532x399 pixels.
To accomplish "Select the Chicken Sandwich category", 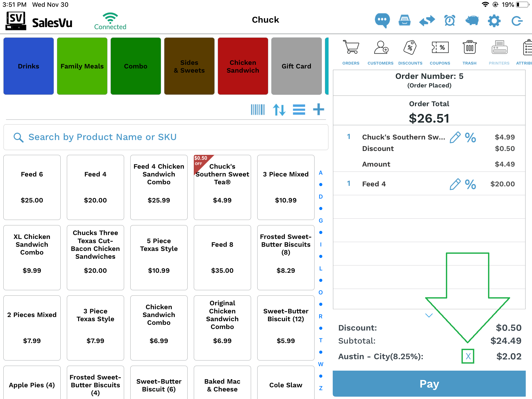I will pyautogui.click(x=243, y=66).
